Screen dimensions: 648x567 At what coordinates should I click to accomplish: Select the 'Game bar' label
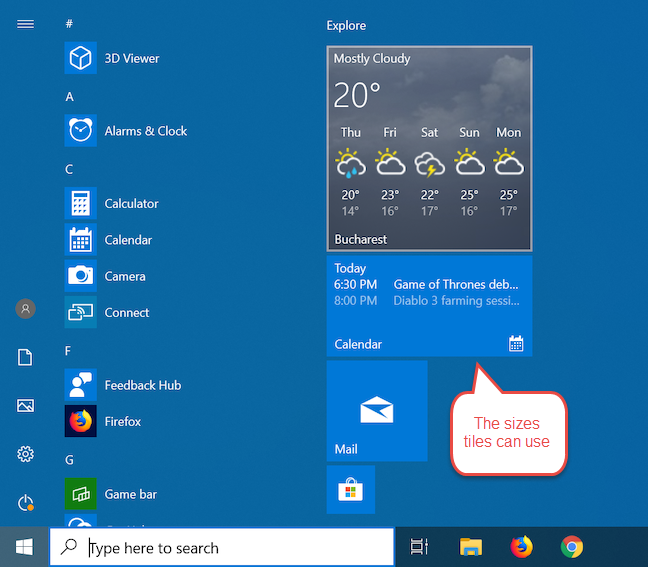pyautogui.click(x=131, y=494)
